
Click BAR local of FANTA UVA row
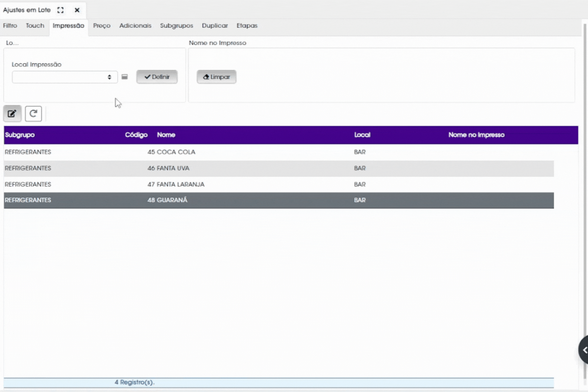tap(360, 168)
